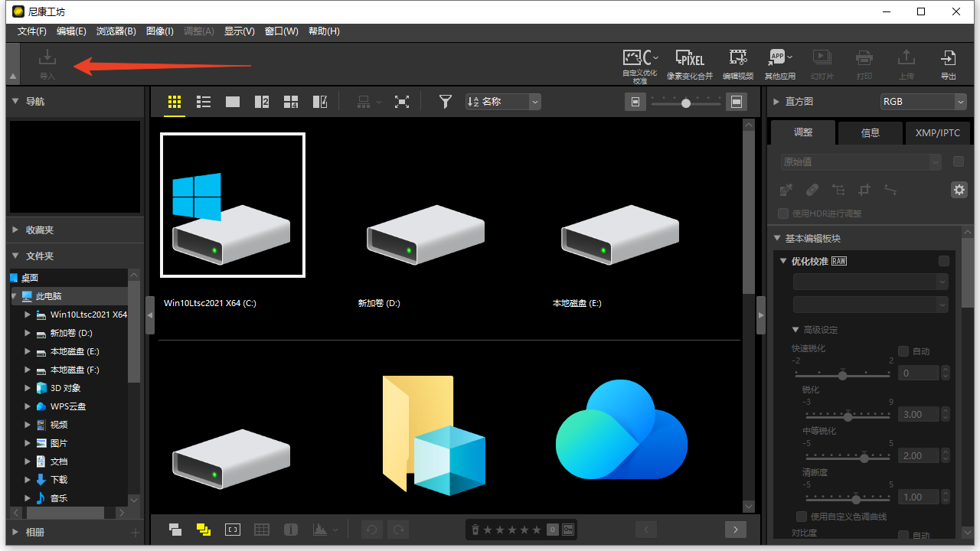Enable use custom tone curve checkbox

click(x=802, y=517)
